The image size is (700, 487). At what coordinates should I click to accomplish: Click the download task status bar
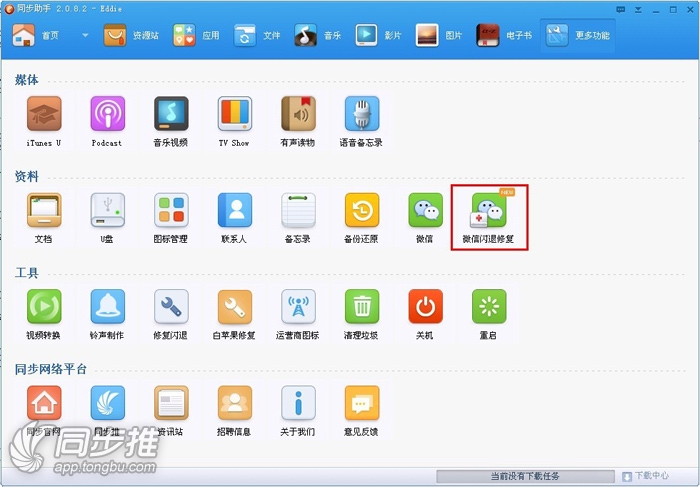(525, 476)
